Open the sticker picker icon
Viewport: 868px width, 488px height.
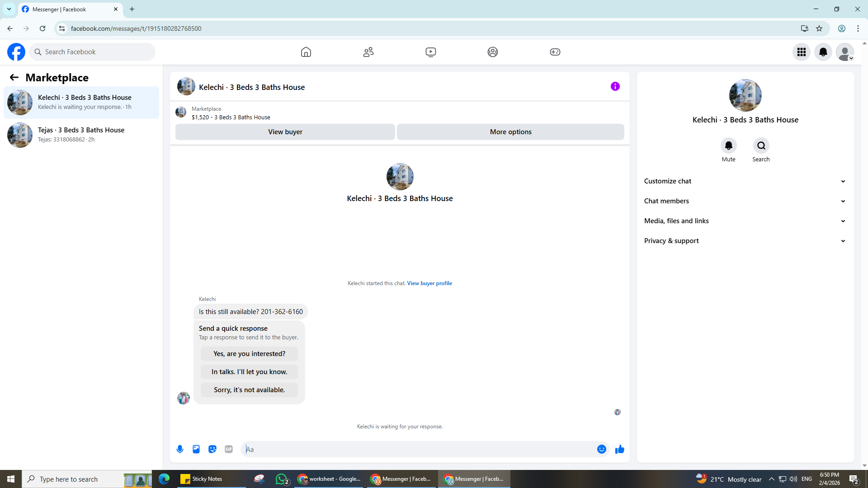(x=212, y=449)
